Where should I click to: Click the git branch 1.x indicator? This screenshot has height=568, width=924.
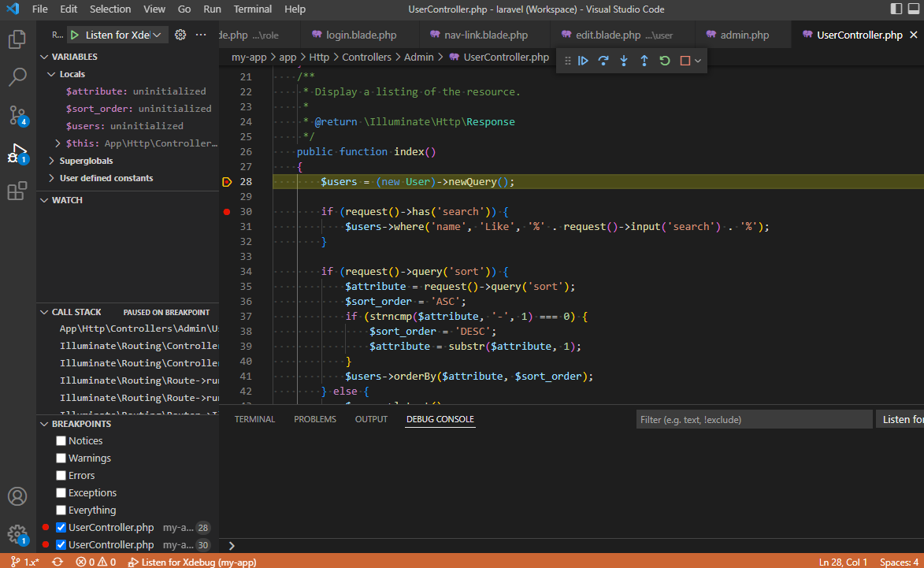click(24, 562)
